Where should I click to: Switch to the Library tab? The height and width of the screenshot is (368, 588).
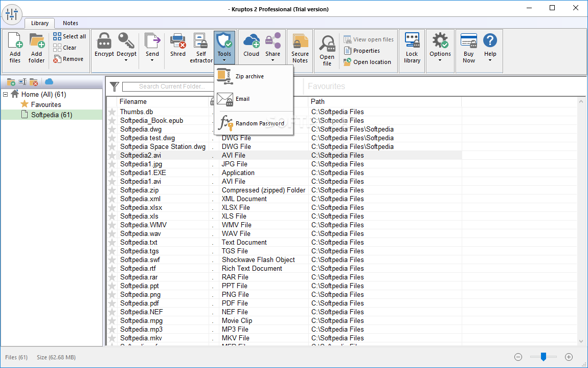point(40,23)
